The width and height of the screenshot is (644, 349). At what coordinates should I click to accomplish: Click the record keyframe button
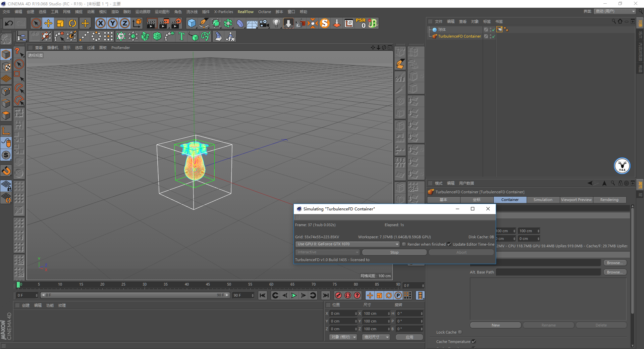pyautogui.click(x=338, y=295)
